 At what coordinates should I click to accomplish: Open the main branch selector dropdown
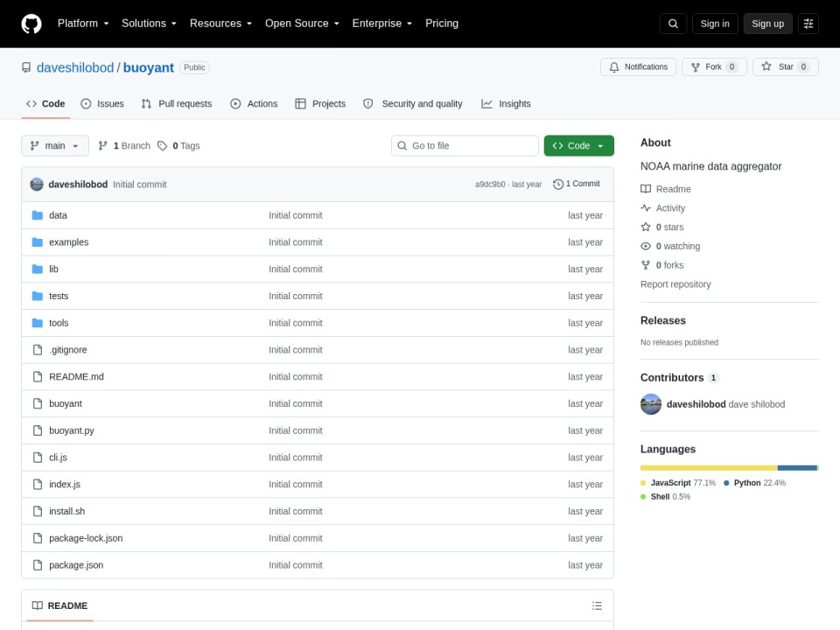(54, 146)
